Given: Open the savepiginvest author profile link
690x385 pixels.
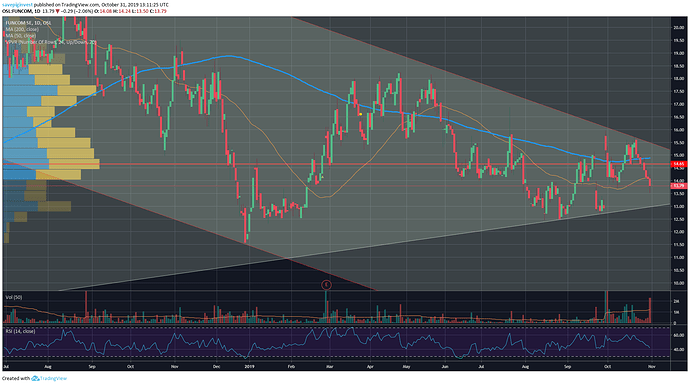Looking at the screenshot, I should (18, 5).
